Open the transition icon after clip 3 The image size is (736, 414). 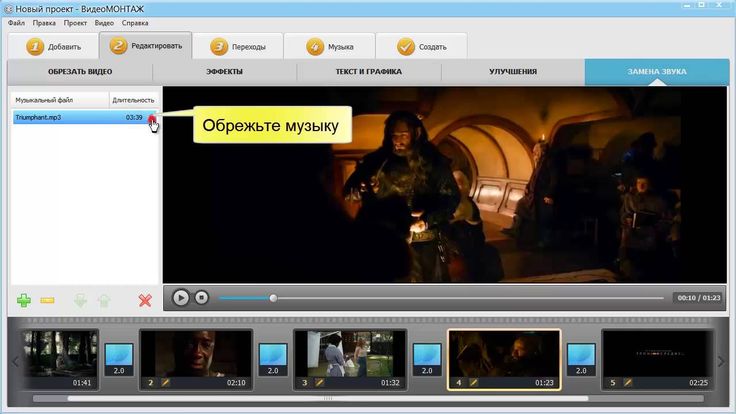(x=427, y=360)
